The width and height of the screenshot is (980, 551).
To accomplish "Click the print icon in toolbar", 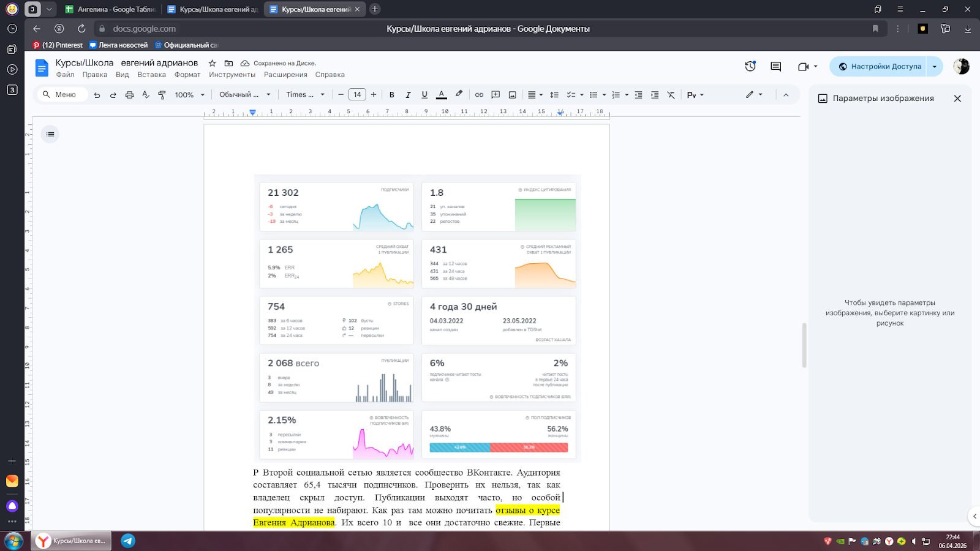I will pyautogui.click(x=129, y=95).
